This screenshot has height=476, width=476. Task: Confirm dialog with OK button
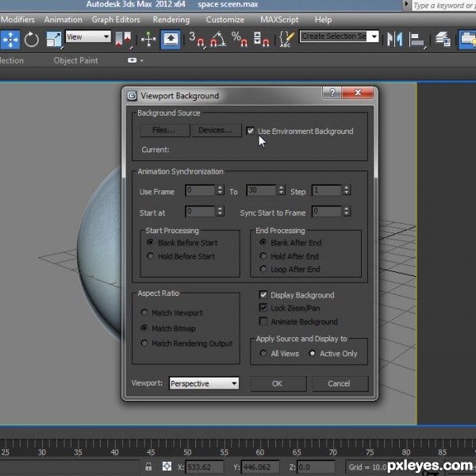pyautogui.click(x=278, y=383)
